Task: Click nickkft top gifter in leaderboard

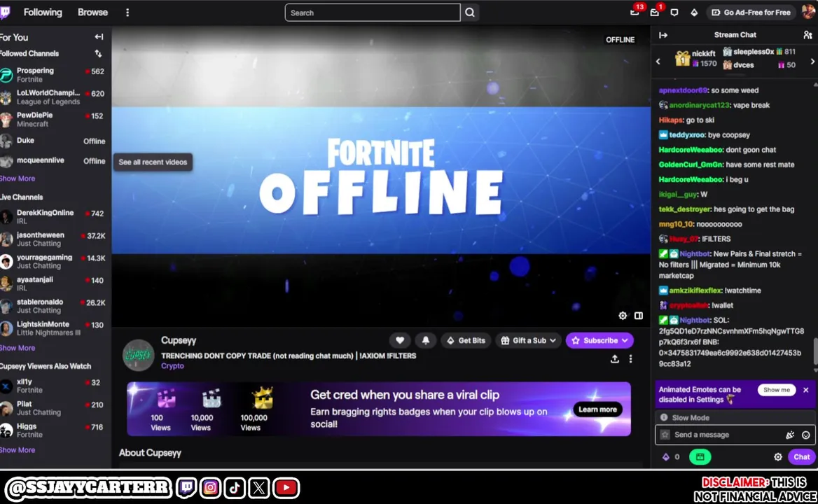Action: point(696,58)
